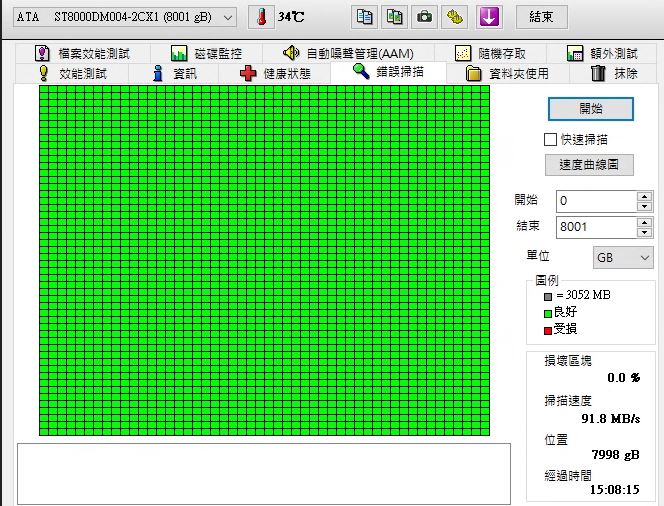
Task: Select the 錯誤掃描 error scan tab
Action: pyautogui.click(x=388, y=72)
